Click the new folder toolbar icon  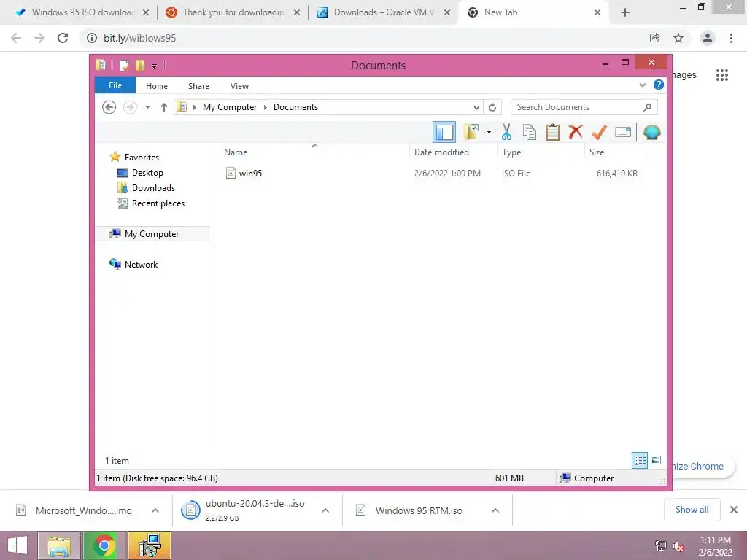pyautogui.click(x=471, y=132)
